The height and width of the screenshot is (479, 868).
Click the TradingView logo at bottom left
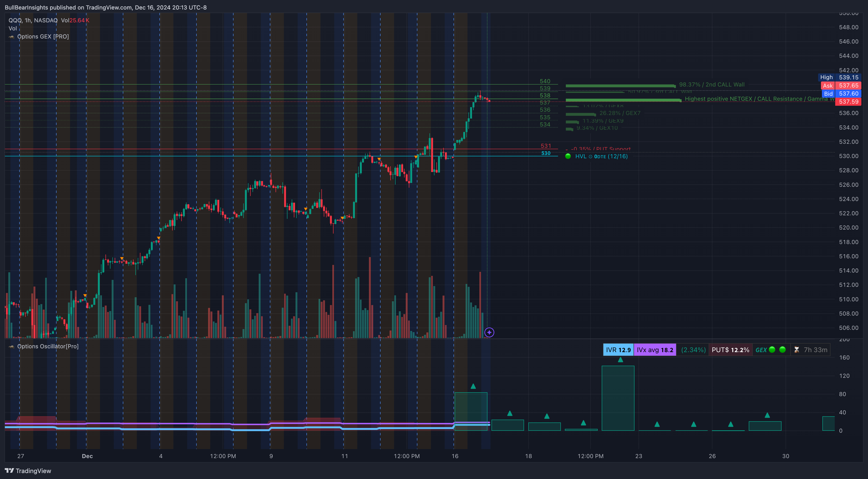coord(28,471)
